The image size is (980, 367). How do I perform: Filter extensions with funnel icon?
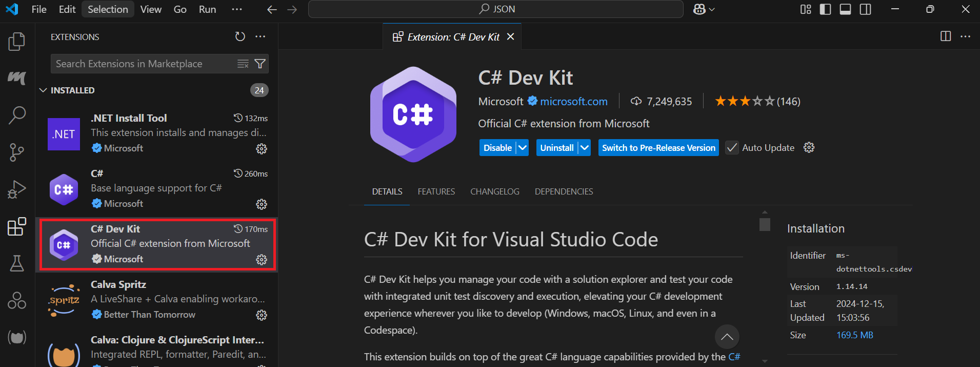260,64
